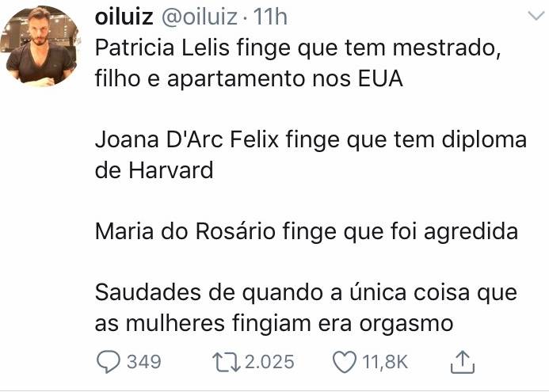Screen dimensions: 549x392
Task: Open the share tweet icon
Action: click(462, 362)
